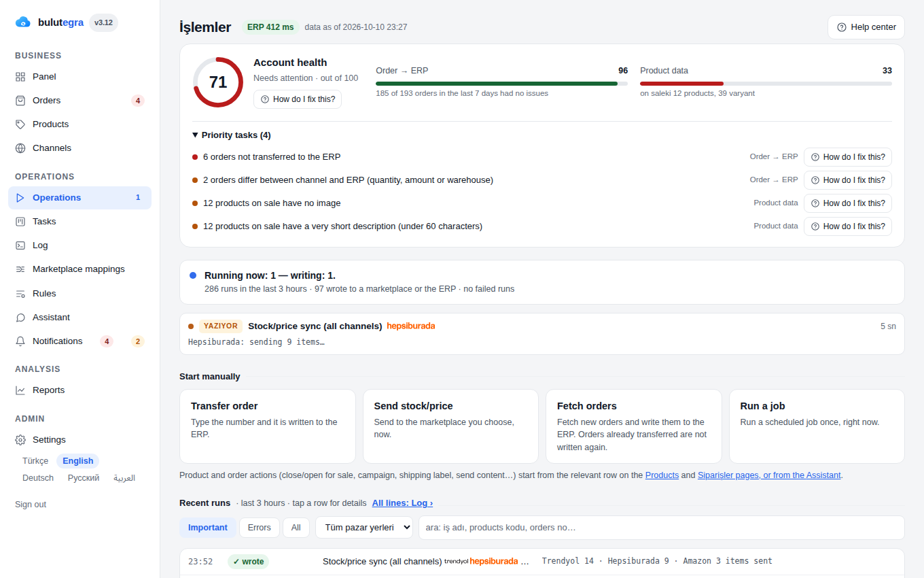Click the ERP 412 ms status badge
The height and width of the screenshot is (578, 924).
point(270,27)
